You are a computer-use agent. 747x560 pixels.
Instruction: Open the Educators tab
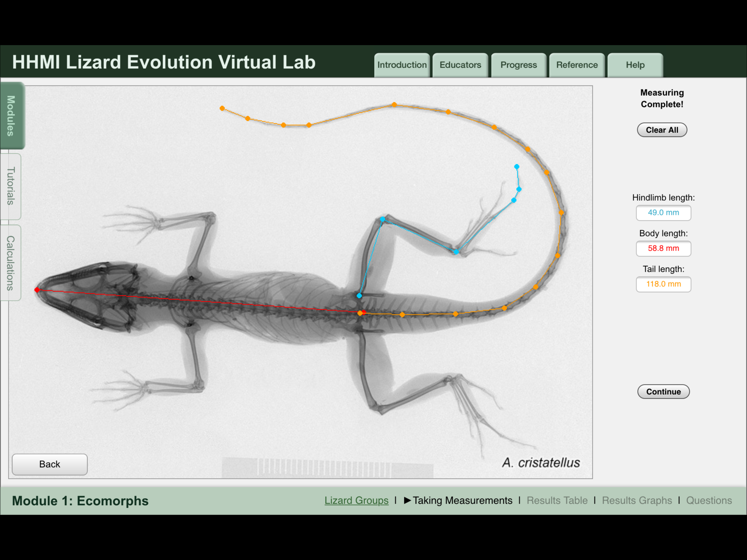pos(460,65)
